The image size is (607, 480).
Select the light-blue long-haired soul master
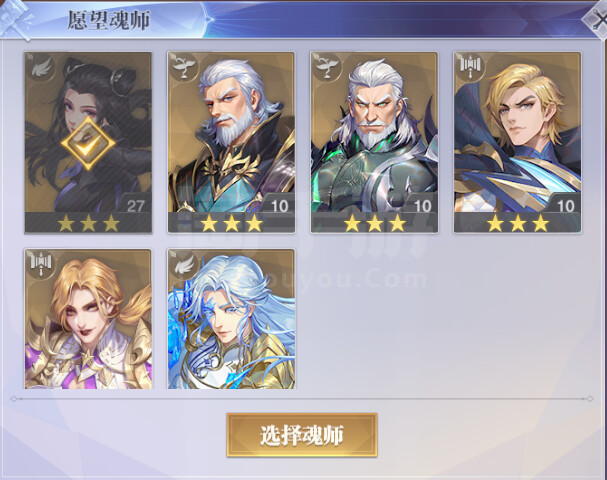click(231, 319)
